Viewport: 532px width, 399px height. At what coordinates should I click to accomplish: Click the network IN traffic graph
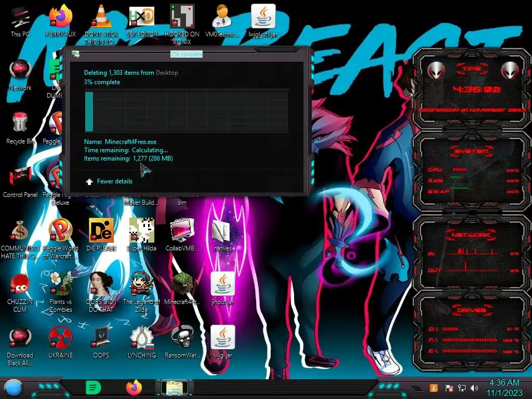pos(472,251)
